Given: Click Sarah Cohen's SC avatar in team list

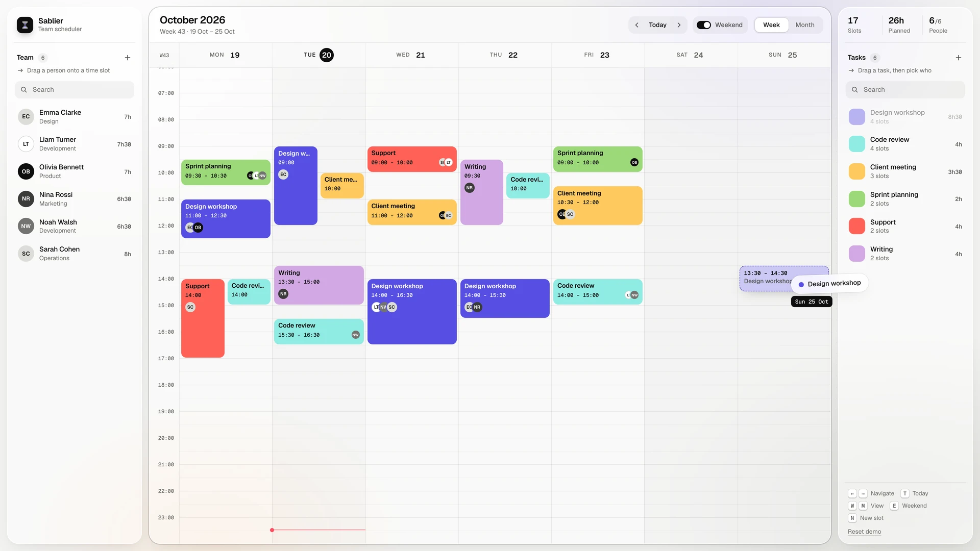Looking at the screenshot, I should (x=26, y=254).
